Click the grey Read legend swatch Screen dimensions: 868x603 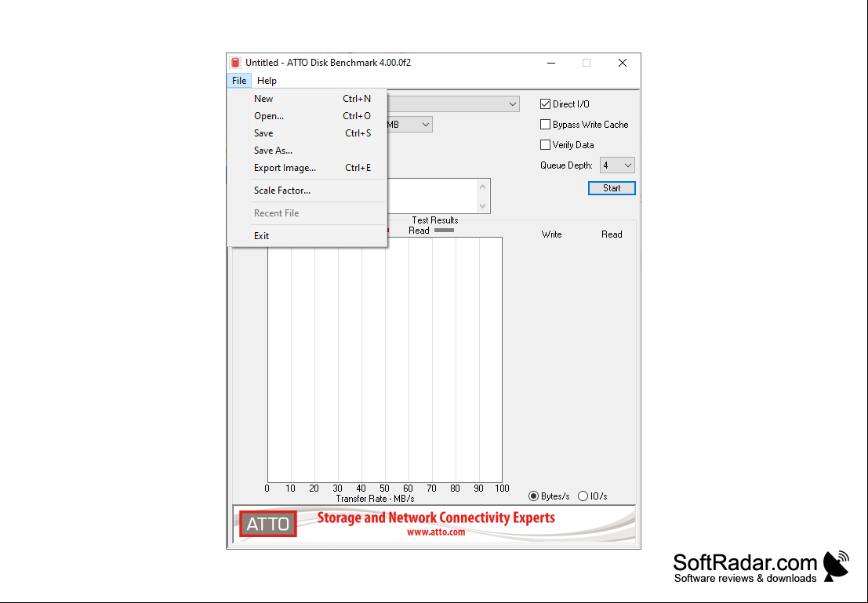(444, 231)
